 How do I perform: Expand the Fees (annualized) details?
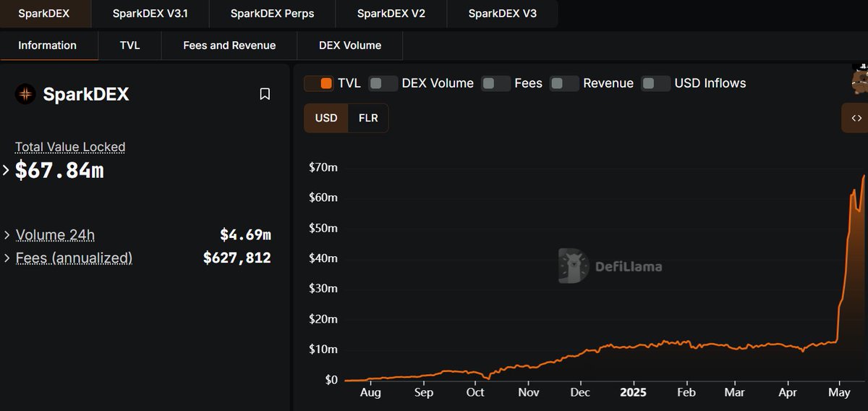(x=7, y=258)
